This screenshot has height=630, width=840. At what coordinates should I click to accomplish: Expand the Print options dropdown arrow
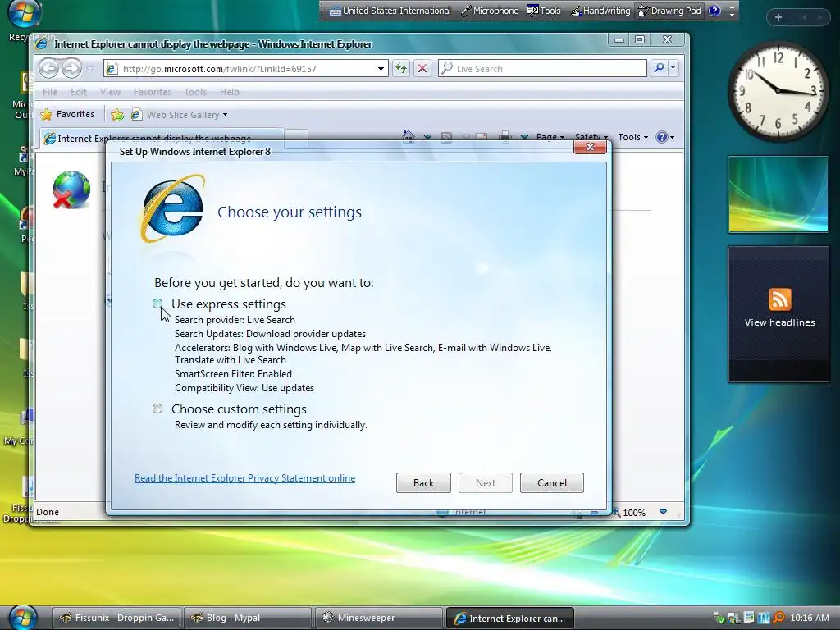point(524,137)
